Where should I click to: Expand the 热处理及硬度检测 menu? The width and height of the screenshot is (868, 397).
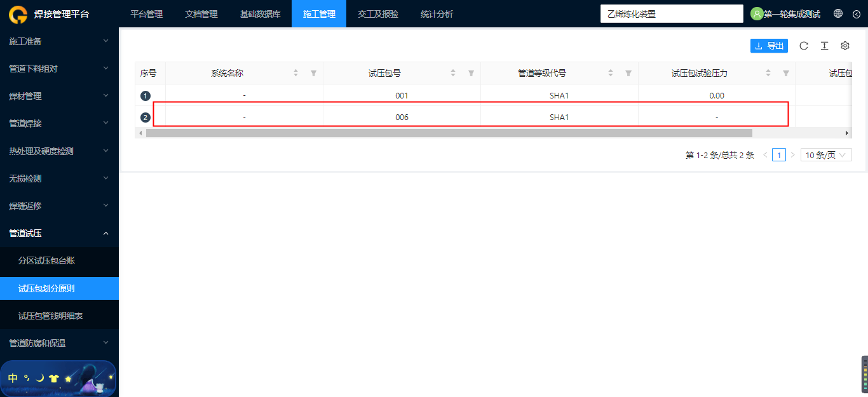pyautogui.click(x=59, y=151)
